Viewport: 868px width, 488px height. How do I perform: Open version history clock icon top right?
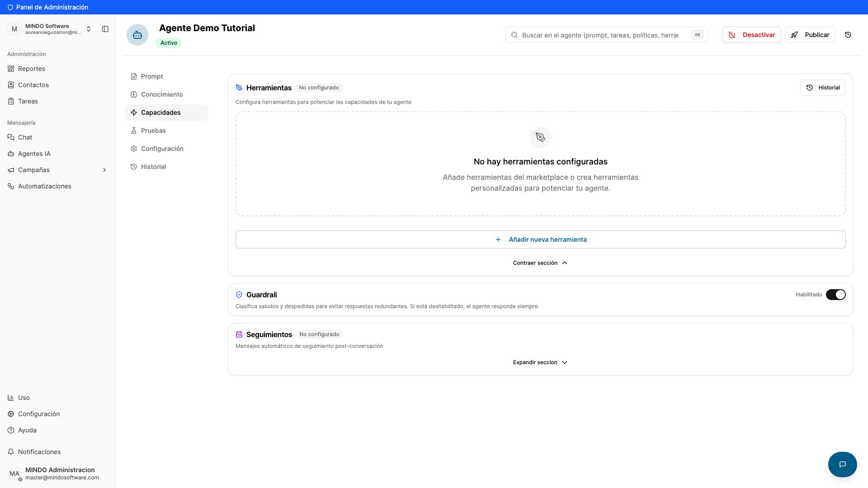point(848,35)
